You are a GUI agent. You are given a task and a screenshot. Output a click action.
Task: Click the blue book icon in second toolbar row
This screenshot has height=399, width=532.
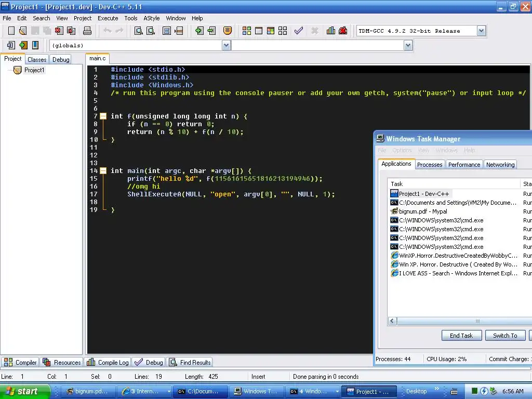click(35, 45)
